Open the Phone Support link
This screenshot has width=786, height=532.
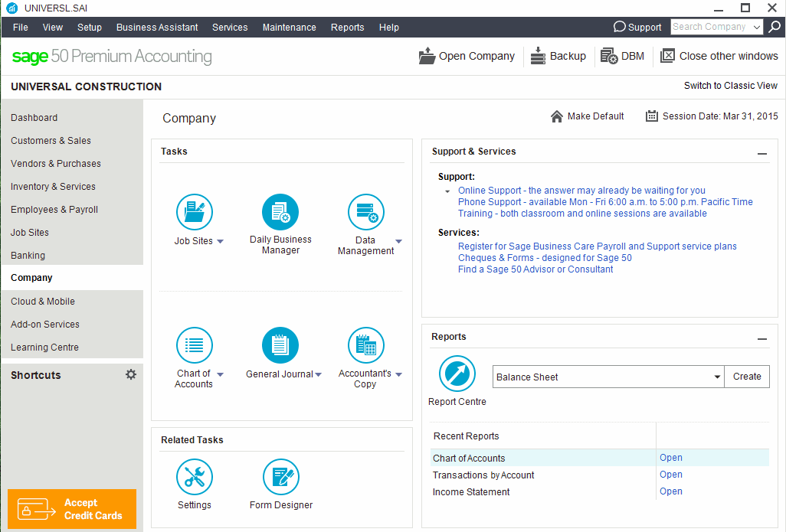click(x=605, y=202)
